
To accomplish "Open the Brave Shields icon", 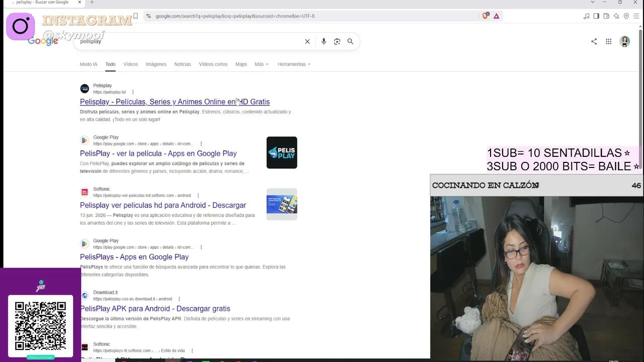I will pyautogui.click(x=486, y=16).
